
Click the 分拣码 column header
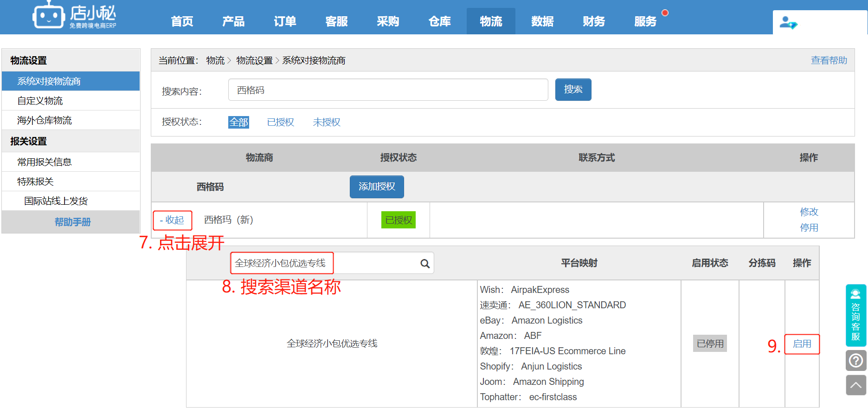[x=762, y=263]
